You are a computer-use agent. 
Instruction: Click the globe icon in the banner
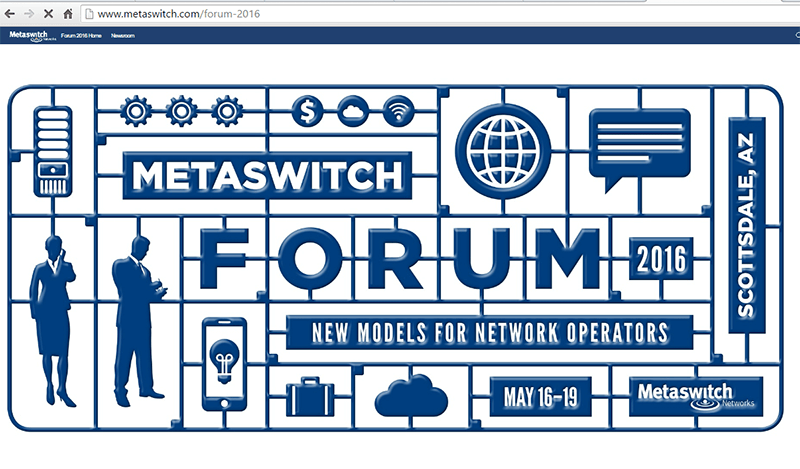[503, 151]
